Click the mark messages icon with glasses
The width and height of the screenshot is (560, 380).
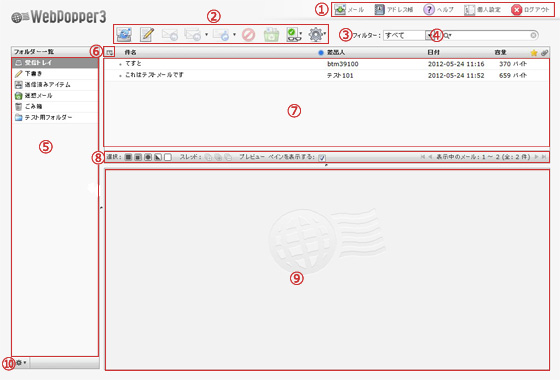click(x=293, y=35)
